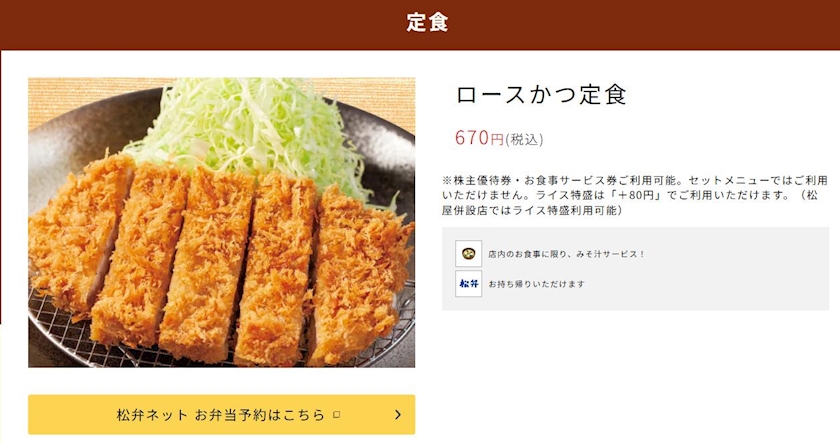The width and height of the screenshot is (840, 444).
Task: Open the 松弁ネット お弁当予約はこちら button
Action: click(x=221, y=415)
